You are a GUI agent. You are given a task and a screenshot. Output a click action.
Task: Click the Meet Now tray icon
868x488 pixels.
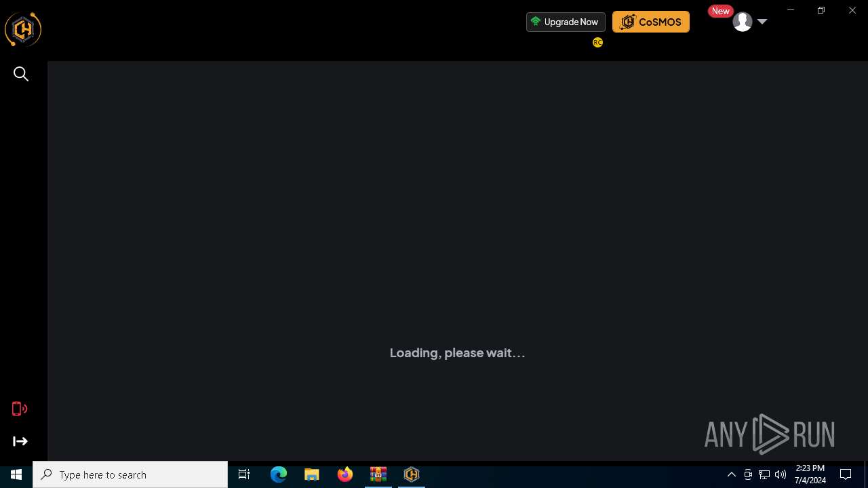(x=748, y=474)
